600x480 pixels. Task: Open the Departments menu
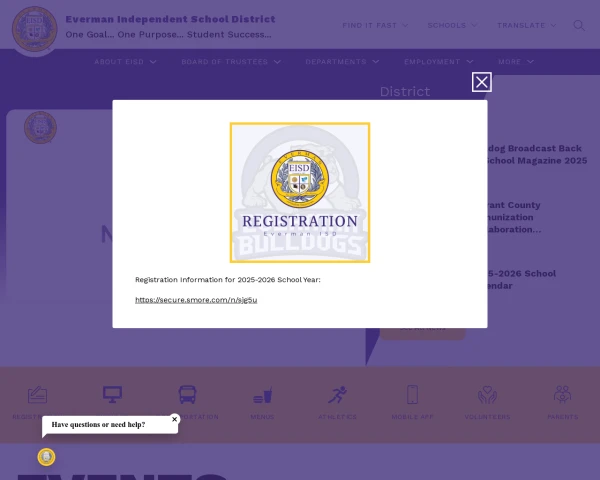point(342,62)
